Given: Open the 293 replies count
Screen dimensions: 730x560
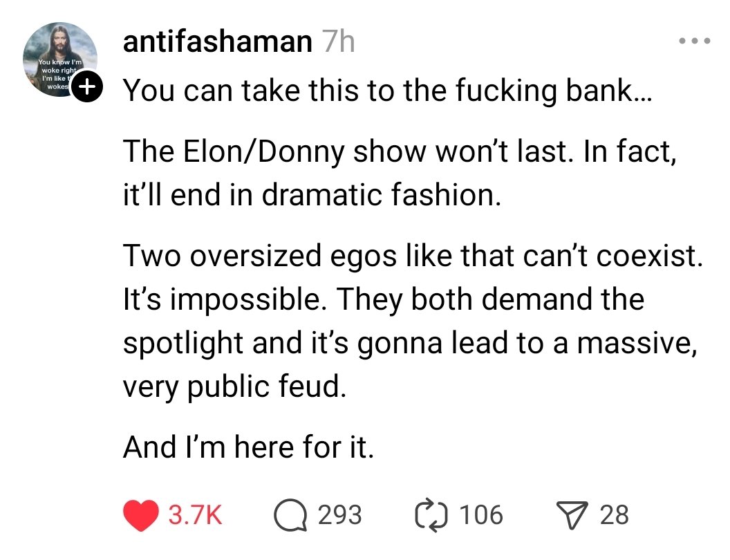Looking at the screenshot, I should 339,515.
